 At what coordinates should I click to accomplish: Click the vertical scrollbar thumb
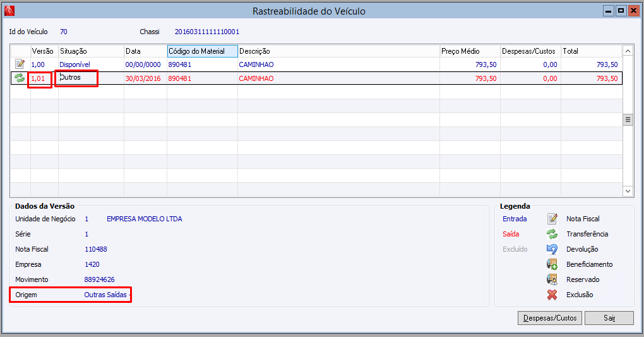click(x=628, y=119)
